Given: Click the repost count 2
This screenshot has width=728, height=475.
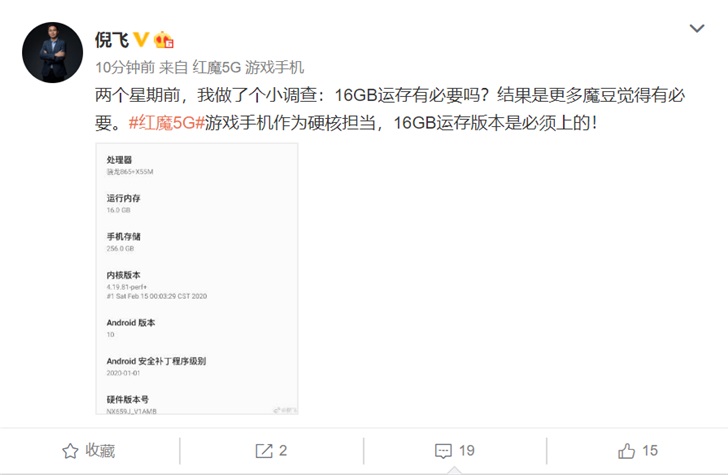Looking at the screenshot, I should pyautogui.click(x=283, y=450).
